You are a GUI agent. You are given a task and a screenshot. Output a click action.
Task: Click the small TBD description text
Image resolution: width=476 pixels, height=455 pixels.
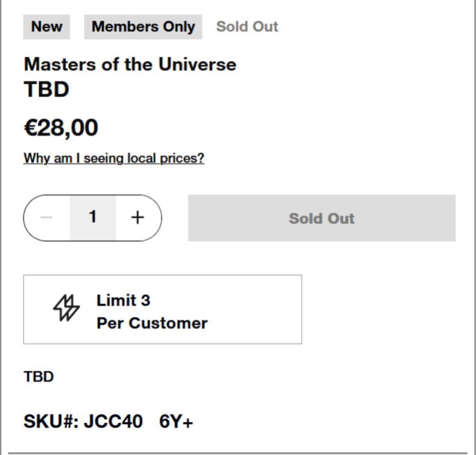click(39, 377)
